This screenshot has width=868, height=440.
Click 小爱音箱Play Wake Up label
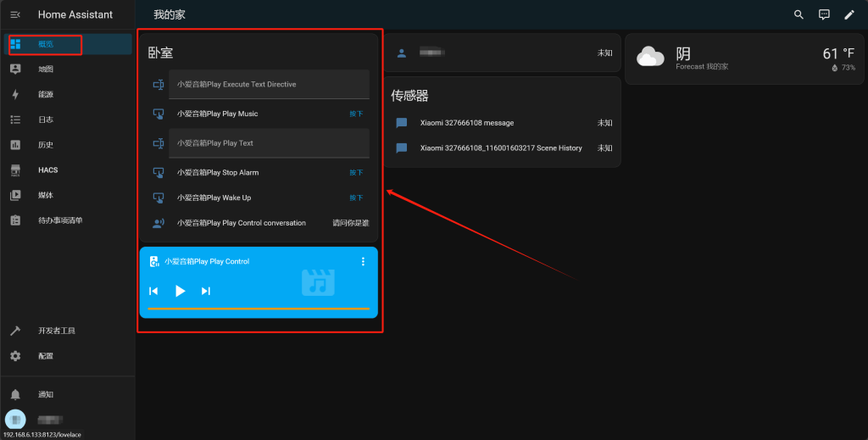click(x=214, y=198)
